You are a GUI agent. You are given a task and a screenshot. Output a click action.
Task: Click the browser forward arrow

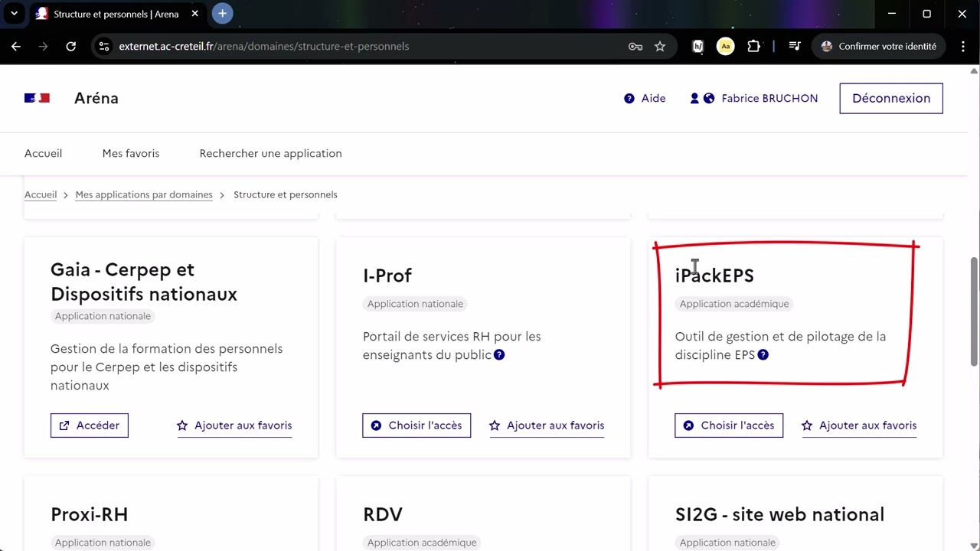44,46
